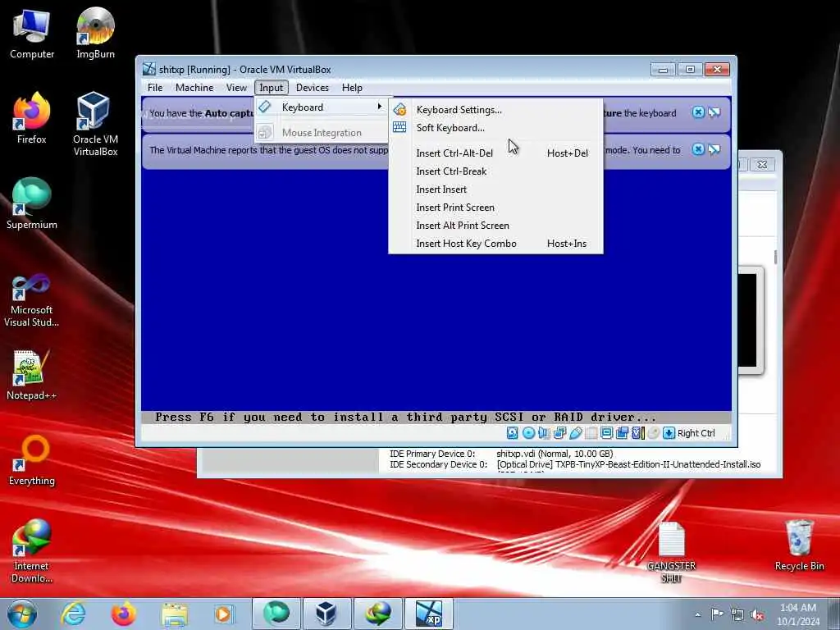Click host key arrow icon beside Right Ctrl
The image size is (840, 630).
pos(669,433)
